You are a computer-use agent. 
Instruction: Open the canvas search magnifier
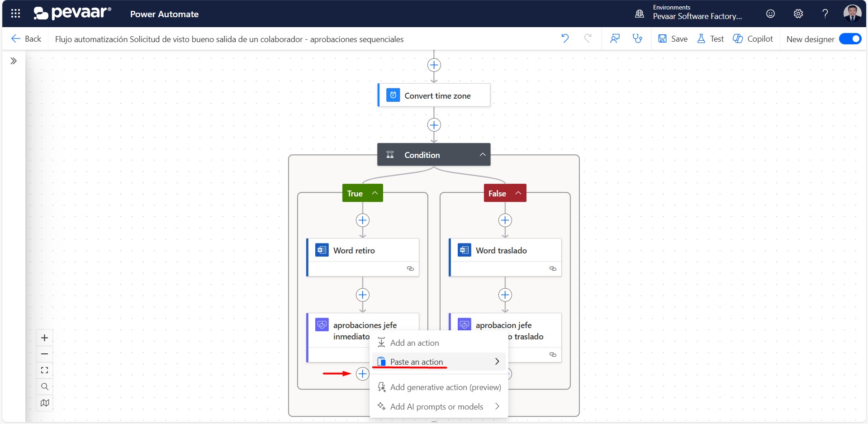(x=44, y=386)
